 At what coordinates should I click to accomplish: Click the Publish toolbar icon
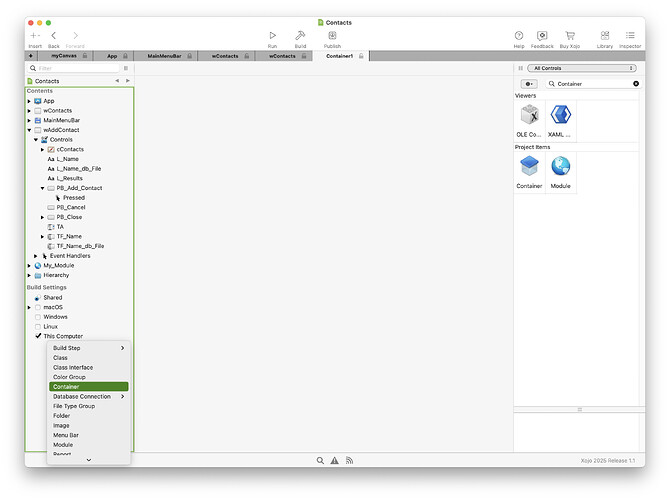332,35
